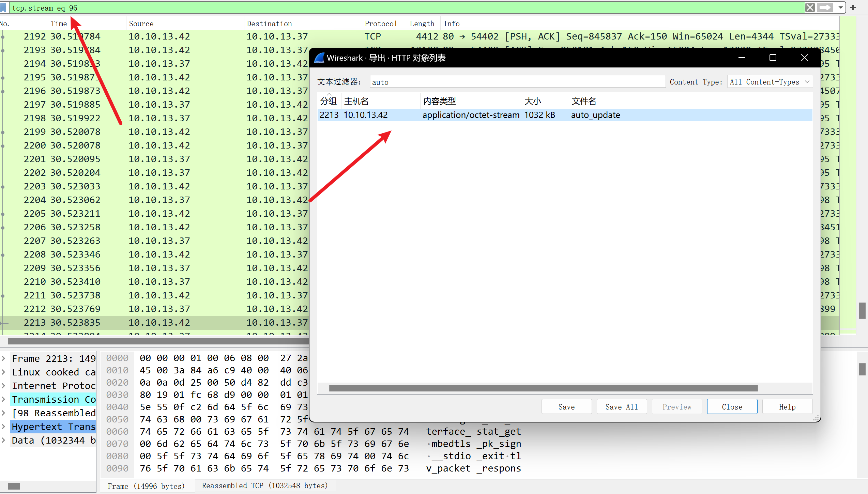Apply display filter with arrow icon
Viewport: 868px width, 494px height.
click(x=825, y=7)
